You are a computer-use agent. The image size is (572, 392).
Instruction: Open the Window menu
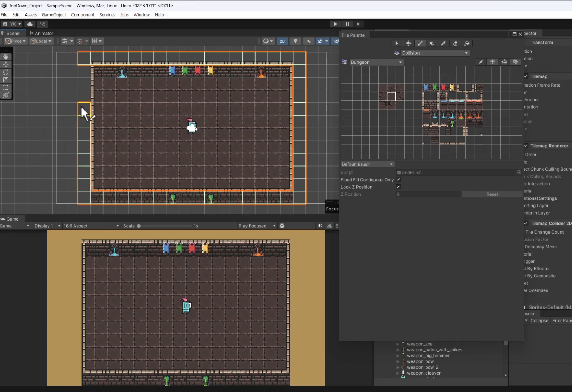coord(142,15)
